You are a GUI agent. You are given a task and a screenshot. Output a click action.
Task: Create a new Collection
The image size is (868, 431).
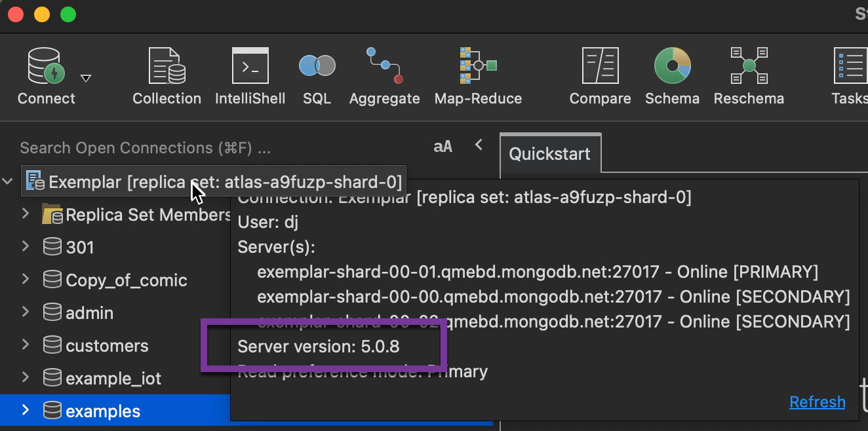[167, 72]
